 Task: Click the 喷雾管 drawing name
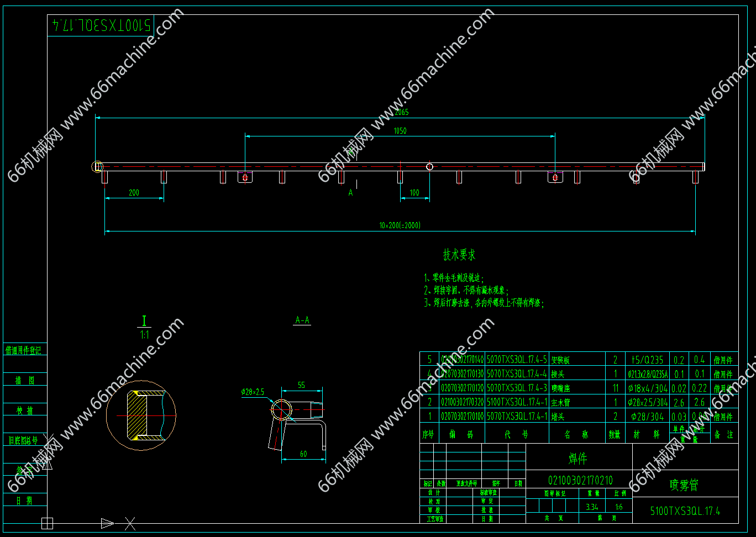pos(684,485)
